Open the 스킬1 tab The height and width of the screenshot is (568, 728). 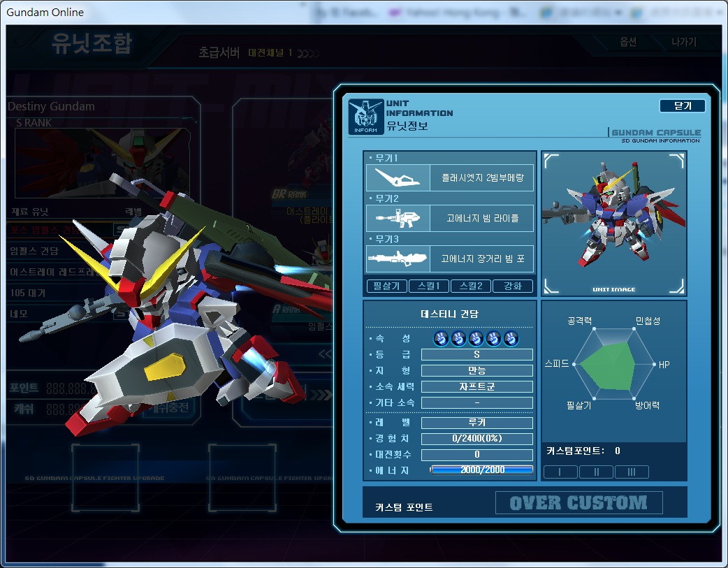428,286
